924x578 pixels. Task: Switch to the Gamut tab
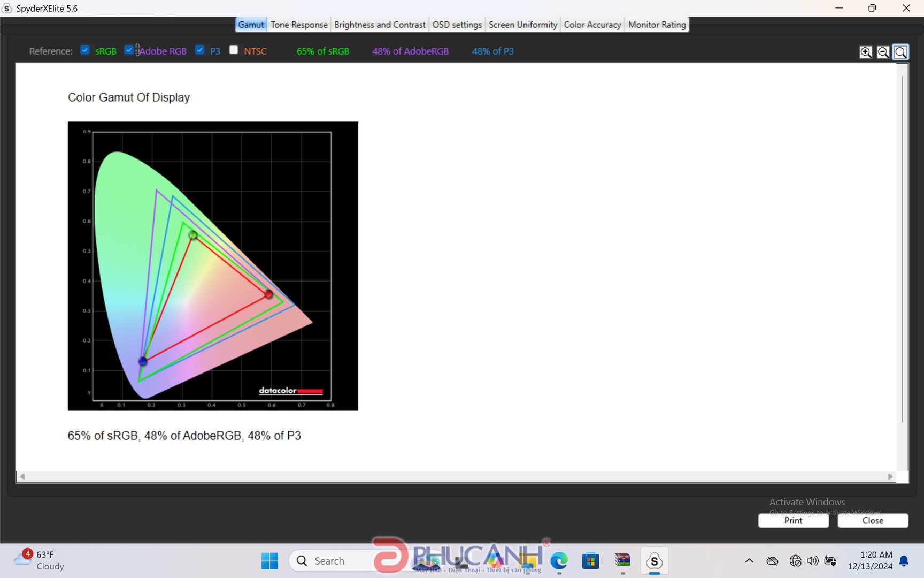[251, 25]
